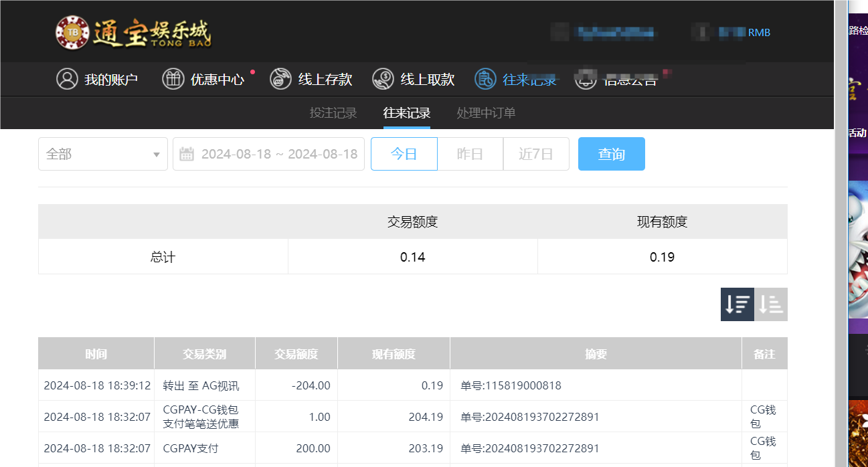Screen dimensions: 868x467
Task: Sort the table by 交易额度 column
Action: (x=296, y=353)
